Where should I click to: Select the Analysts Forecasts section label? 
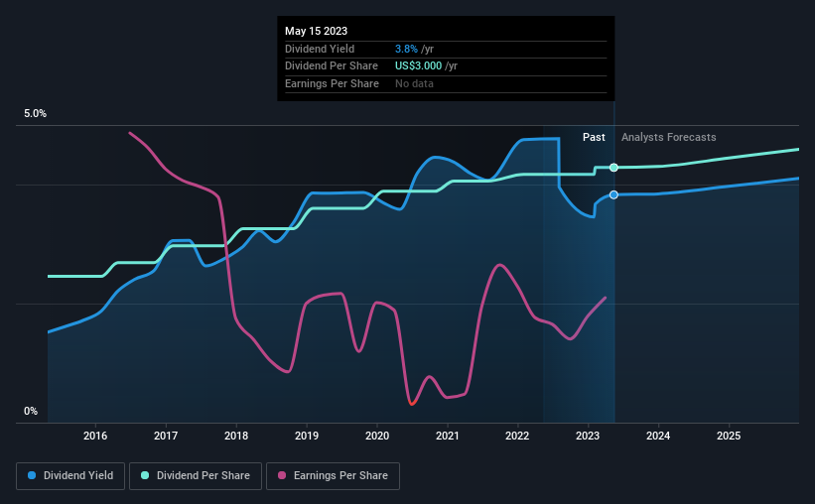tap(668, 137)
